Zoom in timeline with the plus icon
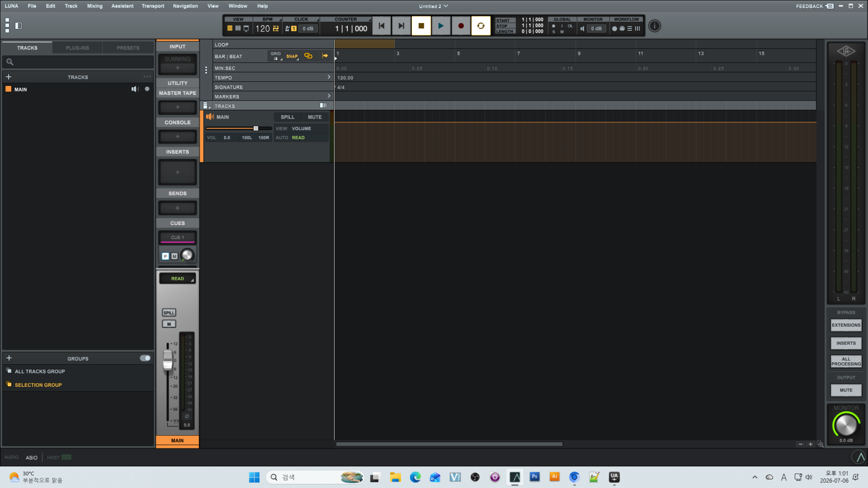868x488 pixels. coord(811,444)
